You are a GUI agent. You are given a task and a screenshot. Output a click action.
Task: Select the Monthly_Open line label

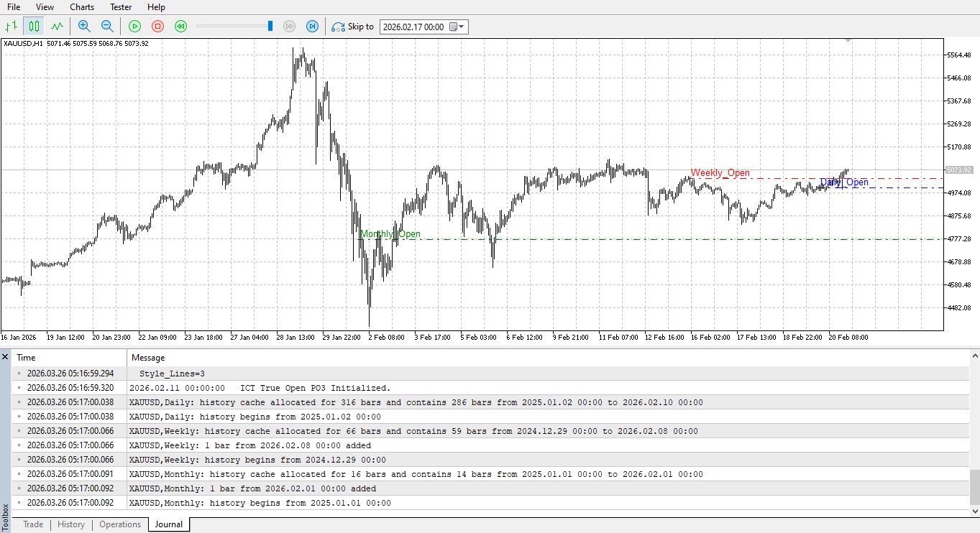390,234
